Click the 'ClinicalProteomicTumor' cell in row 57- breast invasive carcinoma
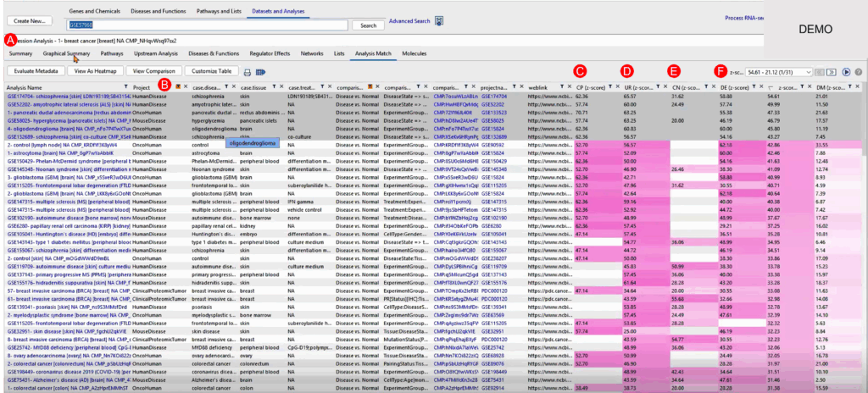The width and height of the screenshot is (868, 393). click(160, 290)
